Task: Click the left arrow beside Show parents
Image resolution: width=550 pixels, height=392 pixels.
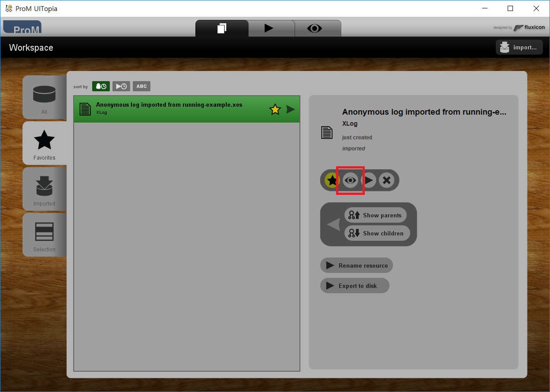Action: (333, 224)
